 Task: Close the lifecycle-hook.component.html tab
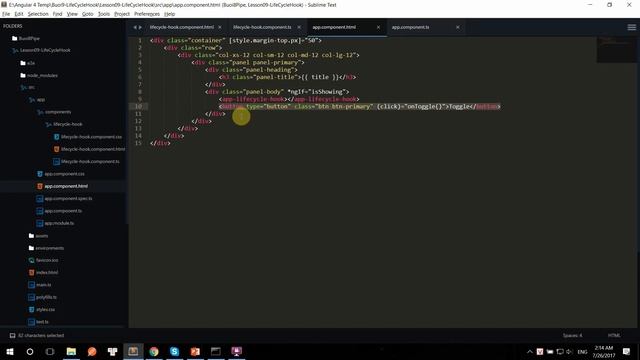click(x=220, y=27)
